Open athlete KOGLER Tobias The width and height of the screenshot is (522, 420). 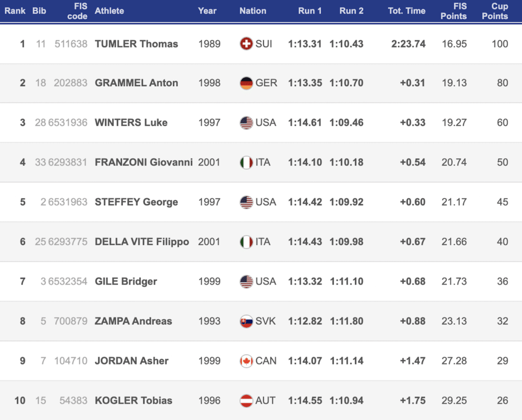pyautogui.click(x=134, y=401)
